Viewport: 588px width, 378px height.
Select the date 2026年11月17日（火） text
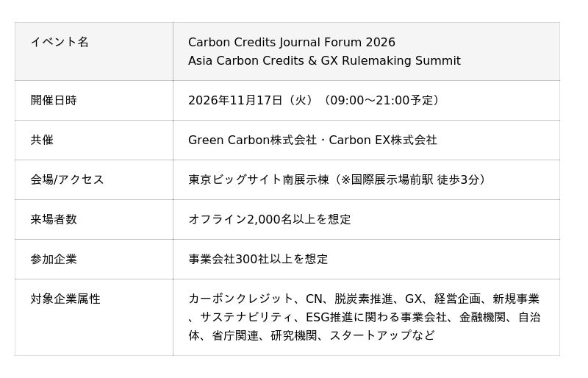[x=251, y=101]
